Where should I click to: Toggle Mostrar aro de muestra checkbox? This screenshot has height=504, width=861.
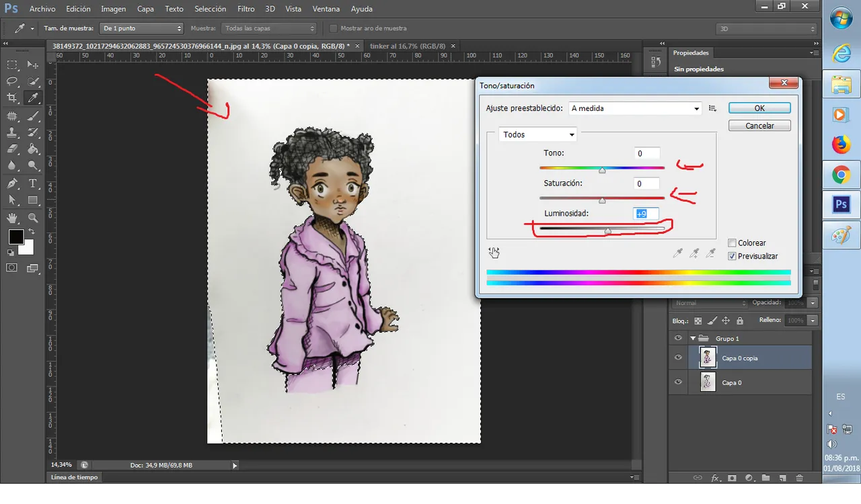333,28
